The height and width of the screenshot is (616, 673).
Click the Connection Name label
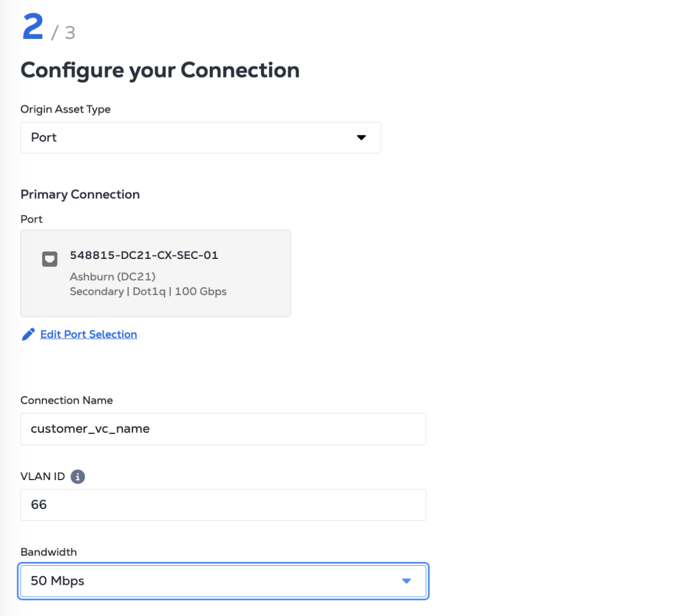pyautogui.click(x=67, y=400)
